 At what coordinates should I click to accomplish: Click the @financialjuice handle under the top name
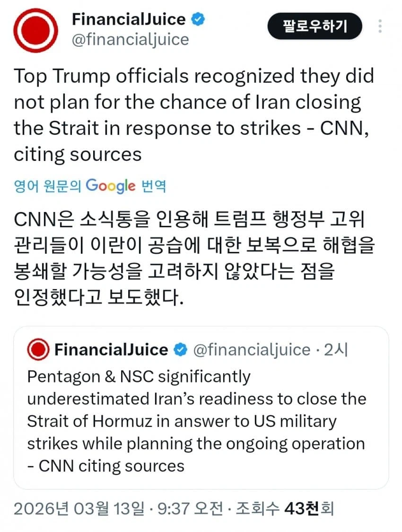[130, 40]
